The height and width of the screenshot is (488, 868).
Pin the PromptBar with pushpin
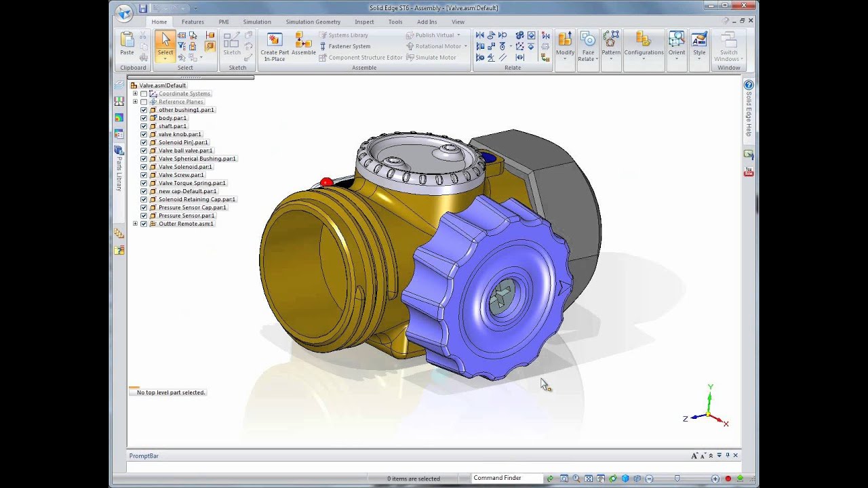click(728, 455)
